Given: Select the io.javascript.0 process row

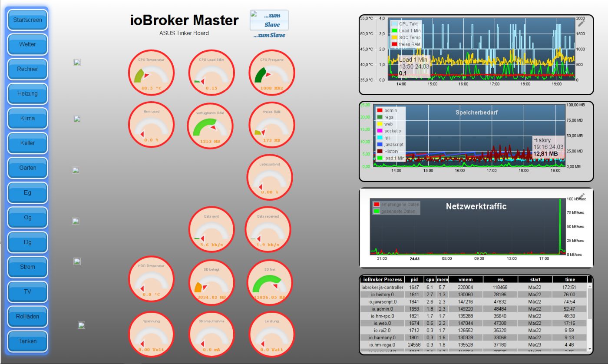Looking at the screenshot, I should [474, 301].
